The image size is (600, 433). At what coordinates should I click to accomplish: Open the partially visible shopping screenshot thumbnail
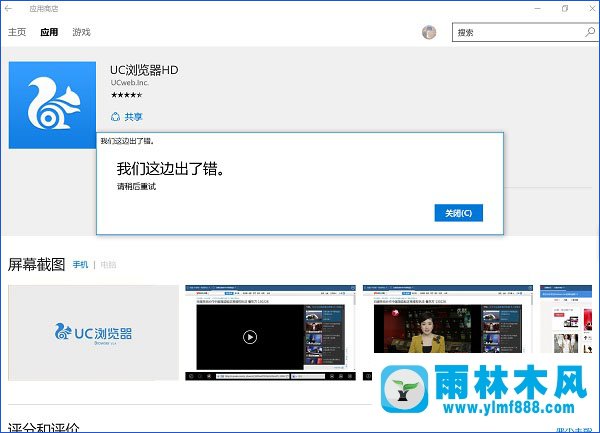[x=566, y=319]
